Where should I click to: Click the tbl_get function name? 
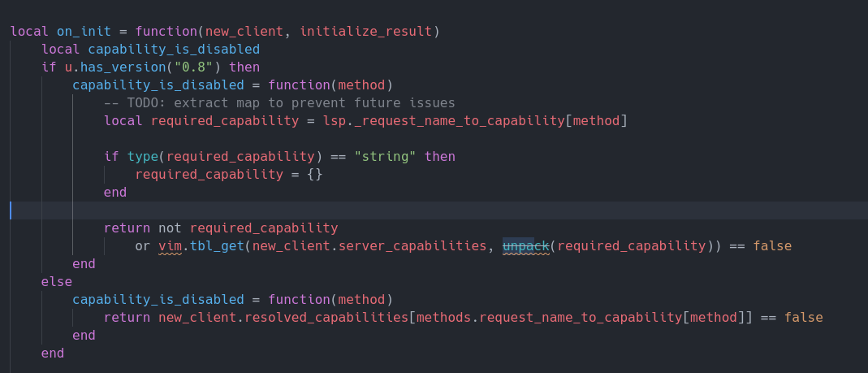[217, 245]
